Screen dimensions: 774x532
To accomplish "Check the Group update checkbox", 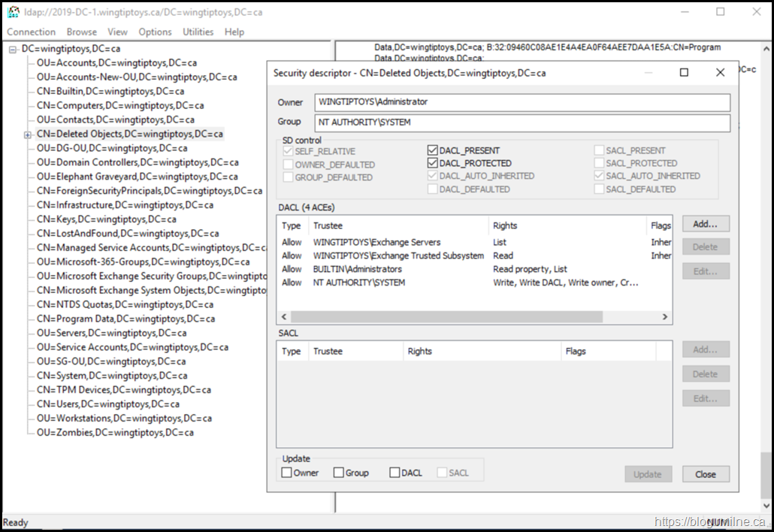I will coord(339,473).
